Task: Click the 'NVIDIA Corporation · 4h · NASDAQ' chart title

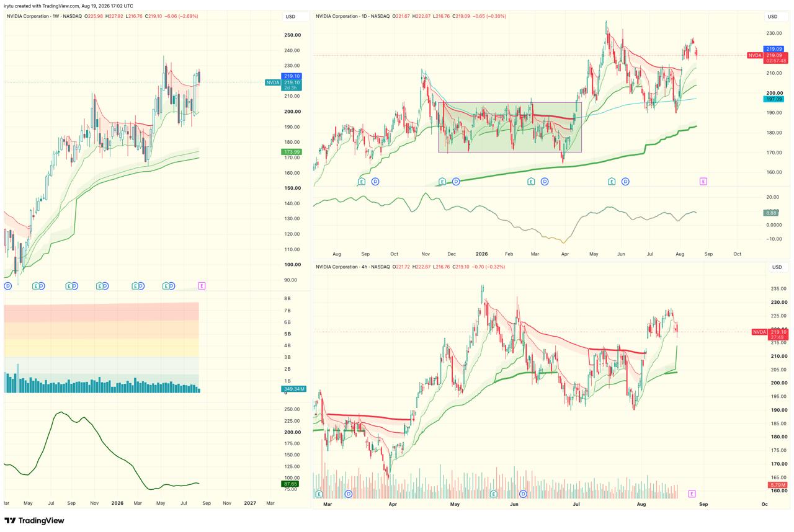Action: [352, 267]
